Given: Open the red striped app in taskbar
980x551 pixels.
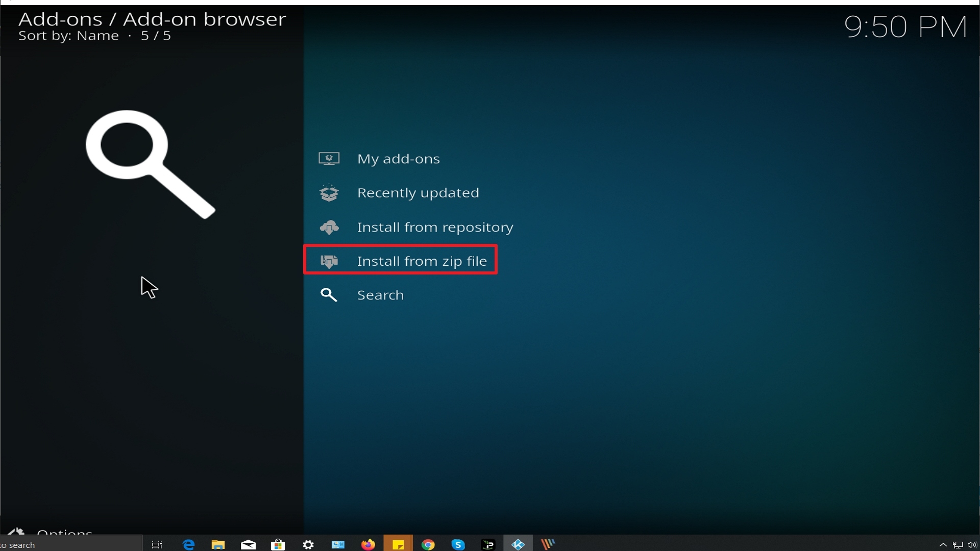Looking at the screenshot, I should click(x=548, y=544).
